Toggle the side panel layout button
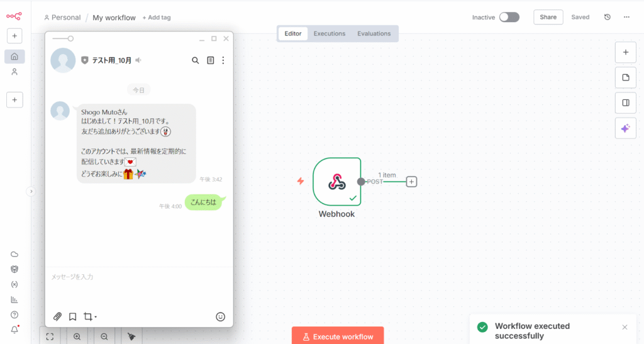 coord(625,103)
